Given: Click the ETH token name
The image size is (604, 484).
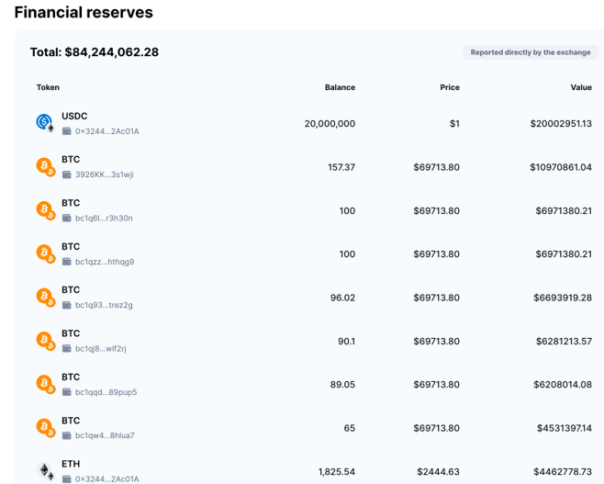Looking at the screenshot, I should click(70, 464).
